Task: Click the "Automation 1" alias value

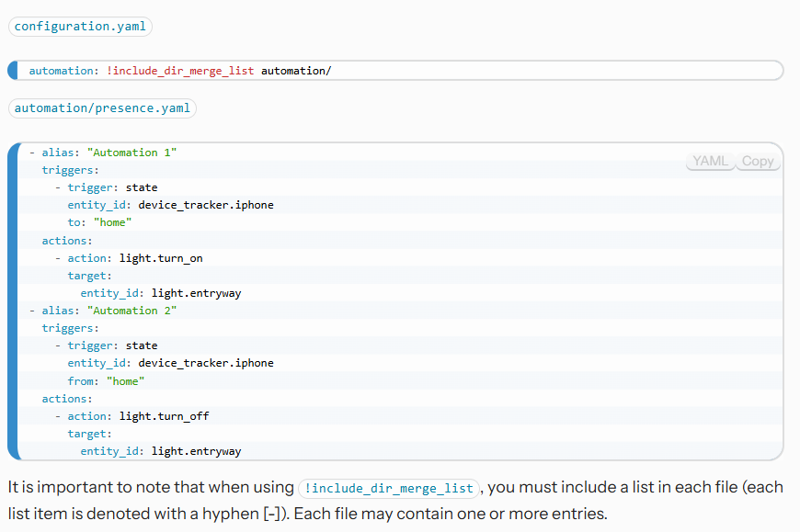Action: pos(131,153)
